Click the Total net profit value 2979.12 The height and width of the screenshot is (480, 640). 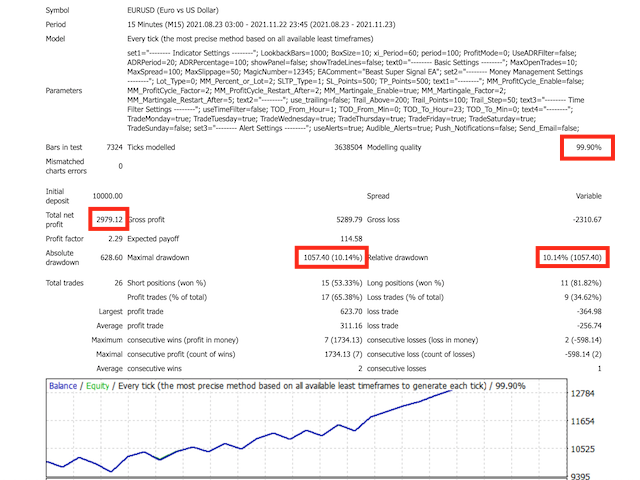pyautogui.click(x=107, y=219)
